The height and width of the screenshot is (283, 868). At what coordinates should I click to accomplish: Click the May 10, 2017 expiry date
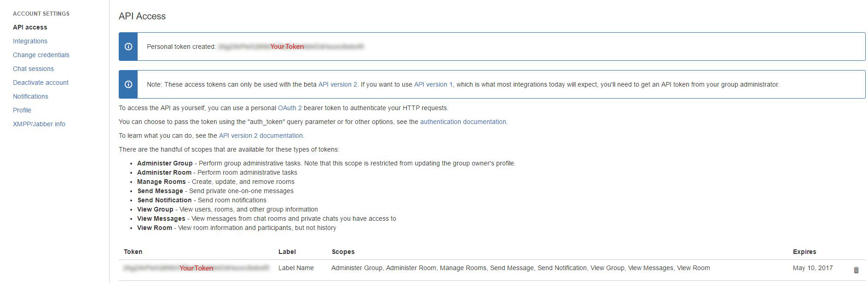(813, 268)
